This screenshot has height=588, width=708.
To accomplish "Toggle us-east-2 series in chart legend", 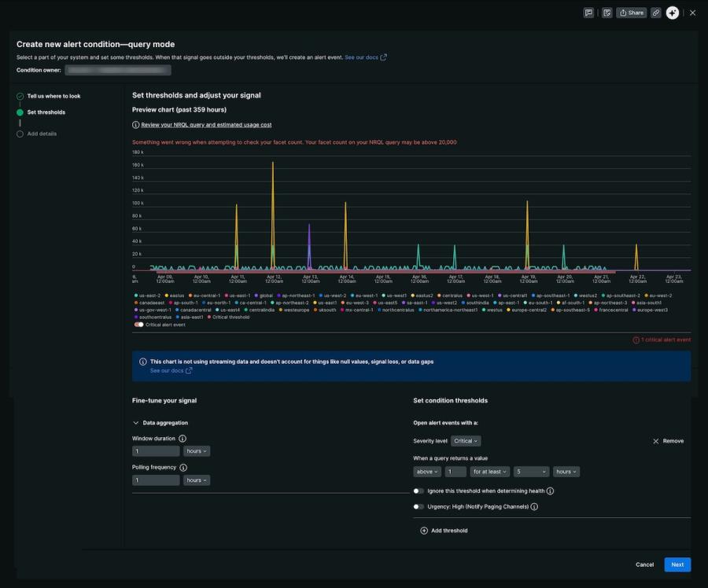I will tap(147, 296).
